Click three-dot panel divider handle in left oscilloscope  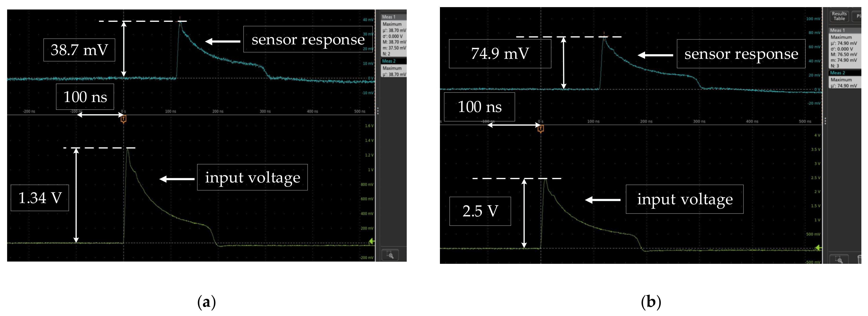(378, 111)
